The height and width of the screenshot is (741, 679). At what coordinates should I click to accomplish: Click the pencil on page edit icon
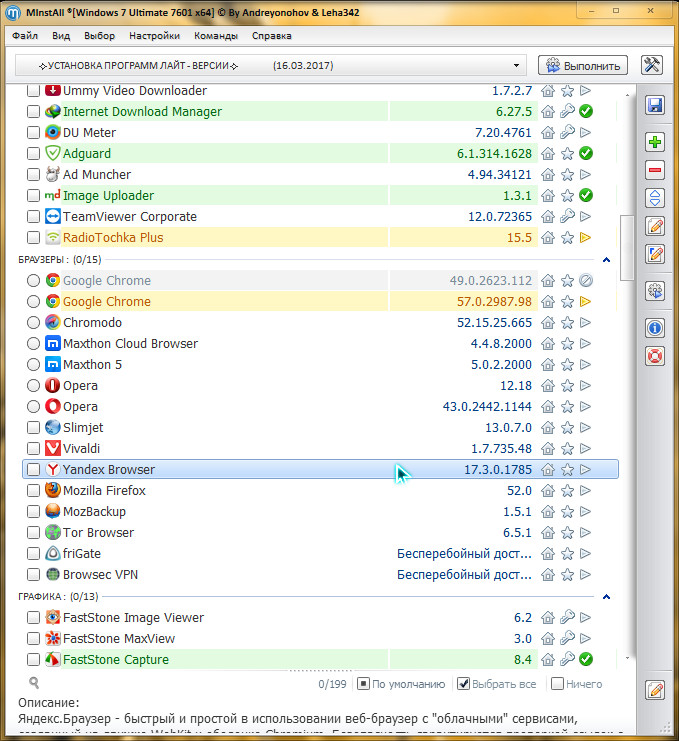coord(655,226)
